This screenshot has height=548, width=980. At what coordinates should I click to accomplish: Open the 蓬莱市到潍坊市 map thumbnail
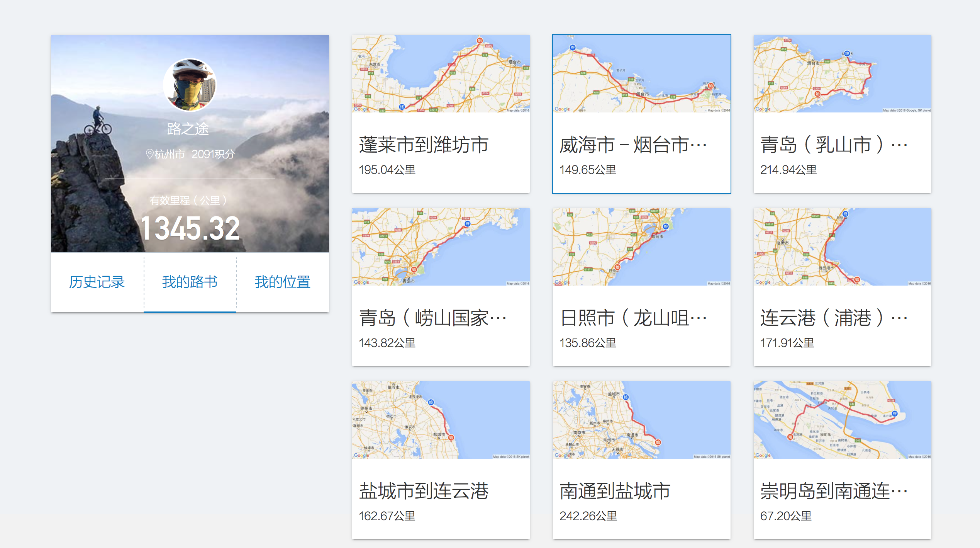(441, 73)
